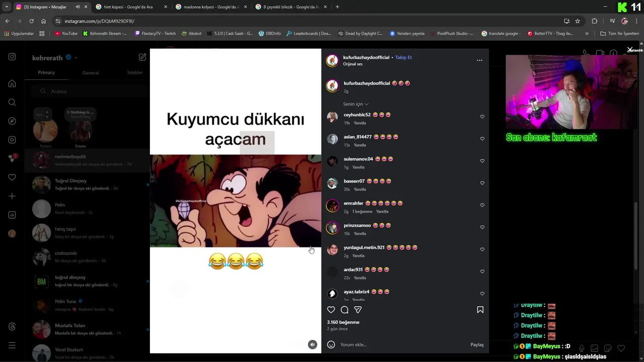This screenshot has width=644, height=362.
Task: Open chat with Pelin Tuna
Action: 88,305
